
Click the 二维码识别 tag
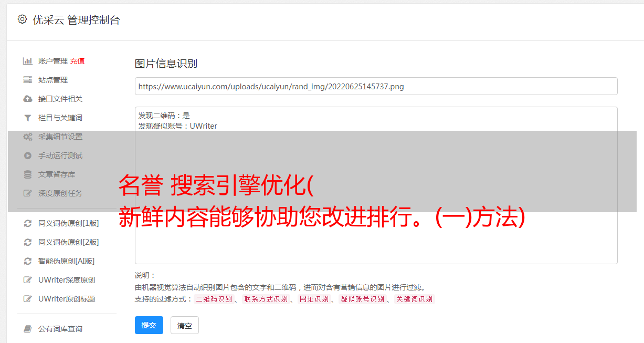coord(214,299)
